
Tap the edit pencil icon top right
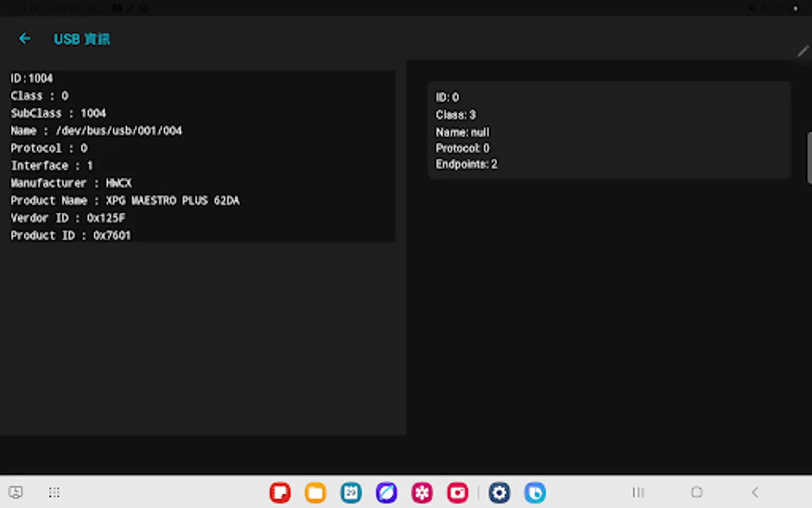tap(802, 51)
